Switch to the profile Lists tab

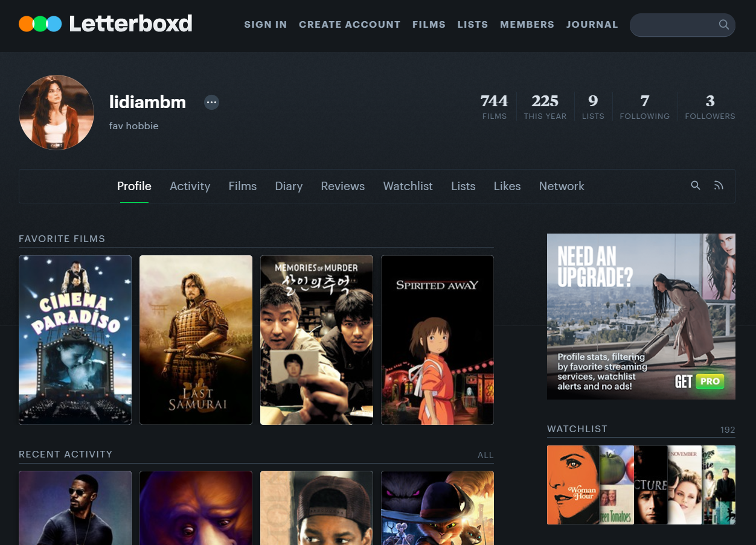click(463, 186)
